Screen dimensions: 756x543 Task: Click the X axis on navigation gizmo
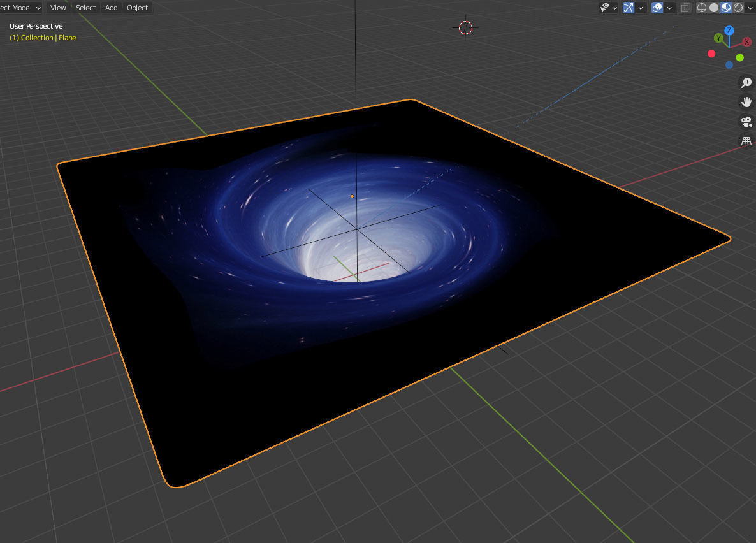coord(747,42)
